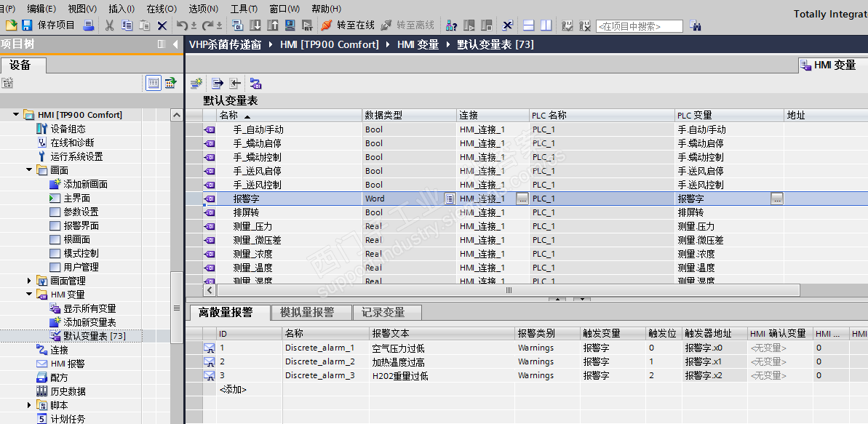Click <添加> to add new alarm
Viewport: 868px width, 424px height.
click(233, 390)
